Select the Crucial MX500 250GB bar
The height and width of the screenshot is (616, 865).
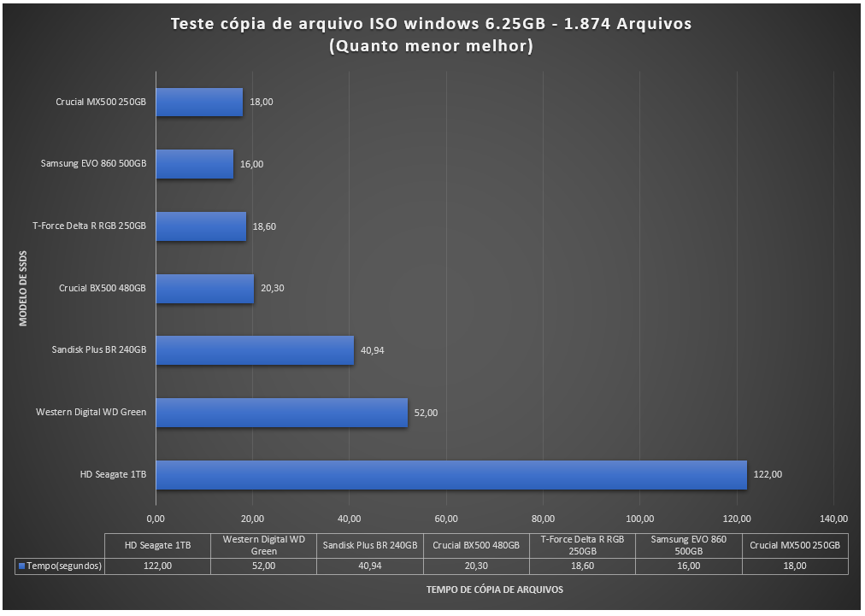[x=199, y=102]
